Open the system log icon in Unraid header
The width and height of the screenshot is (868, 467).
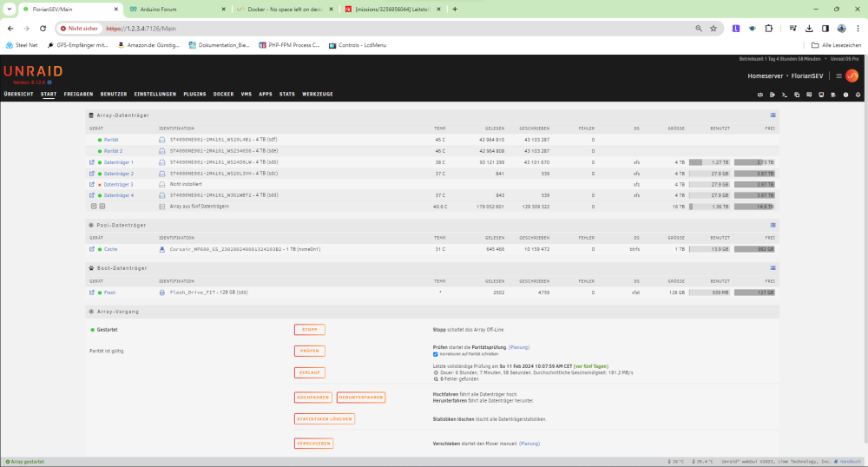pyautogui.click(x=833, y=95)
